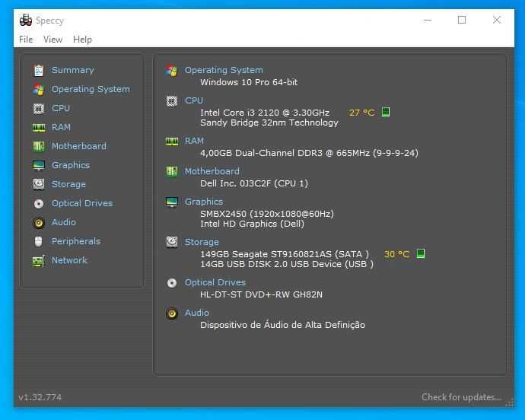Viewport: 525px width, 420px height.
Task: Click the 27 °C CPU temperature value
Action: [x=361, y=113]
